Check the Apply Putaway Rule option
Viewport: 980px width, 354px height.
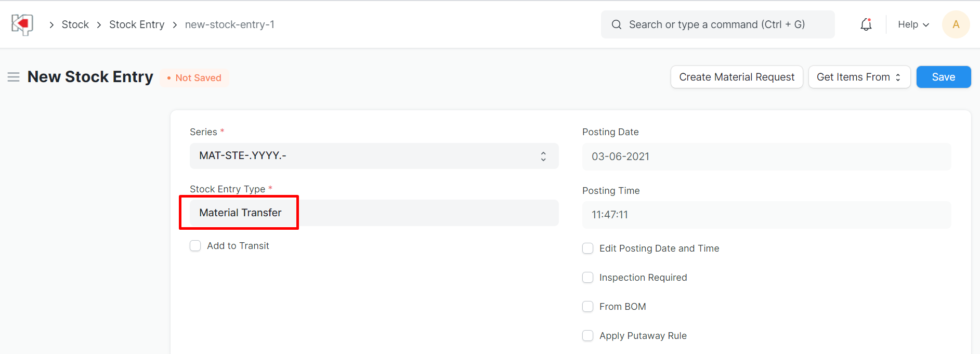(588, 336)
